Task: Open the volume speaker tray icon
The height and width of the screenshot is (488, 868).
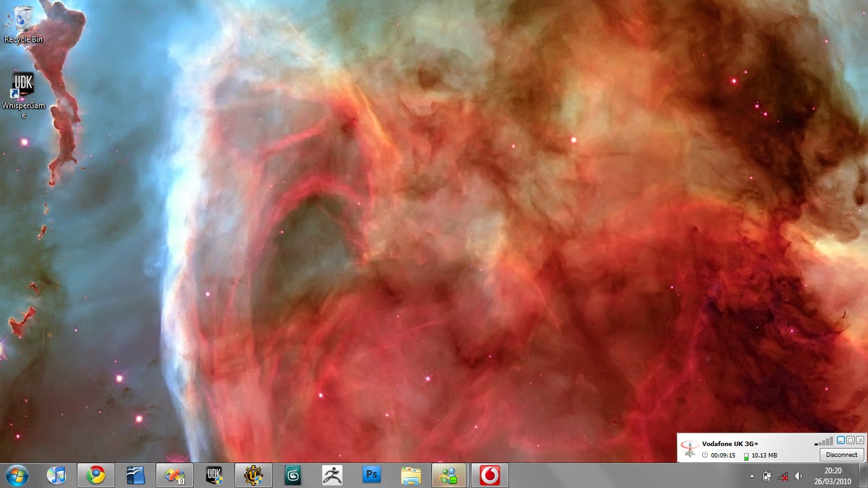Action: [799, 476]
